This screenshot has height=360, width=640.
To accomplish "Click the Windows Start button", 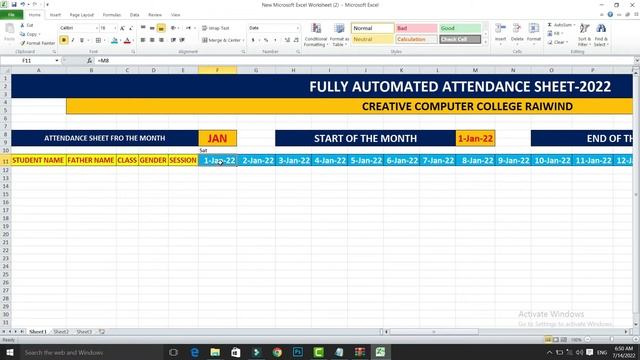I will [10, 352].
